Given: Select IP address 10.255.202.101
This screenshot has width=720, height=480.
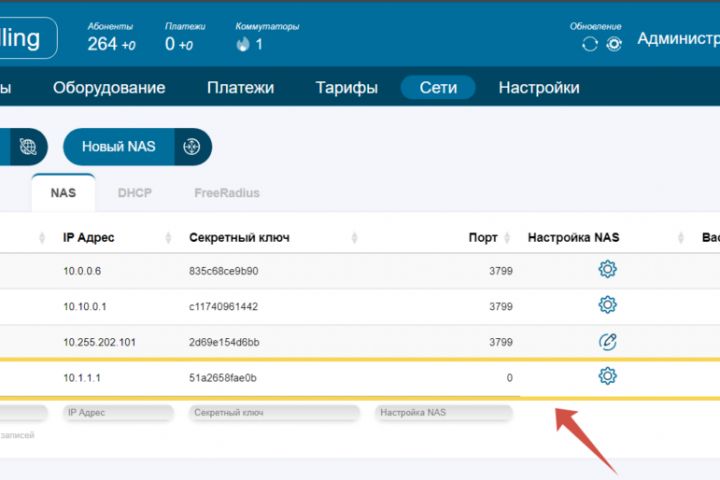Looking at the screenshot, I should 99,342.
